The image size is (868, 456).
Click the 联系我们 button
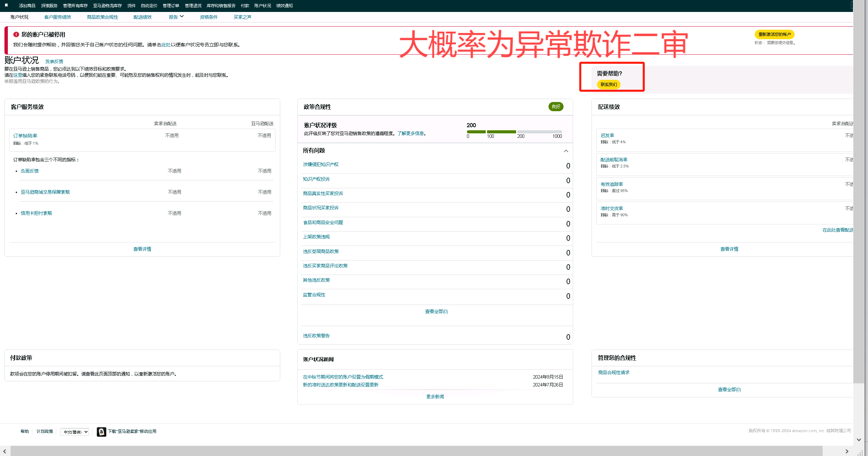tap(609, 84)
